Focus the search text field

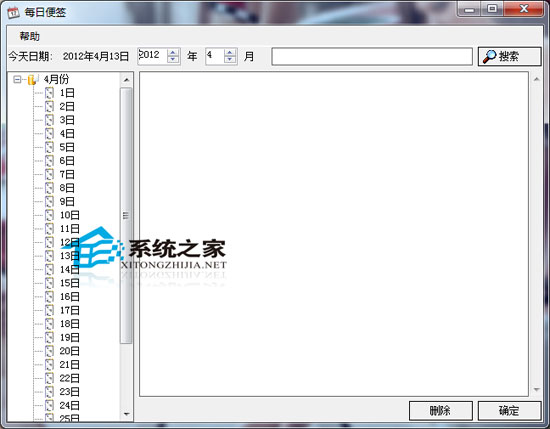(372, 56)
